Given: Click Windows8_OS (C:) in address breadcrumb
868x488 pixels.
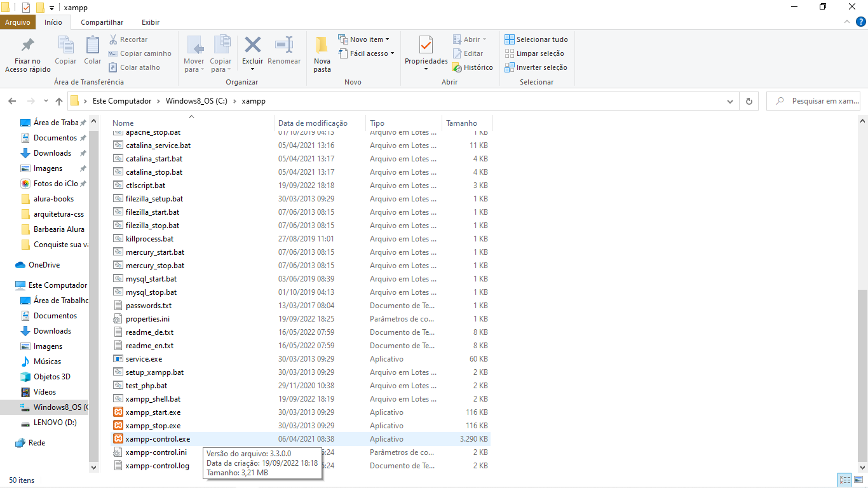Looking at the screenshot, I should pos(196,101).
